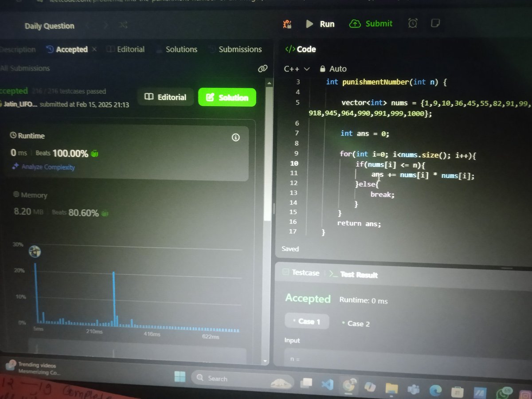This screenshot has height=399, width=532.
Task: Click the previous question chevron
Action: (x=88, y=25)
